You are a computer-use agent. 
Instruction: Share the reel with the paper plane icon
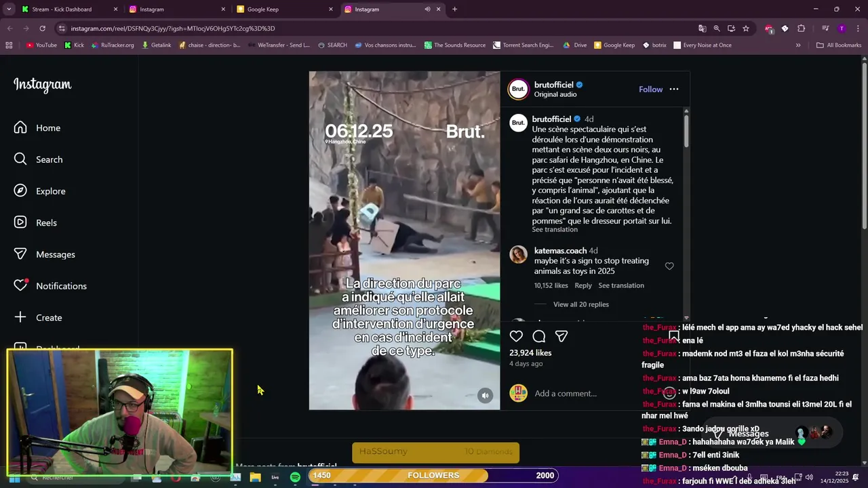[561, 336]
